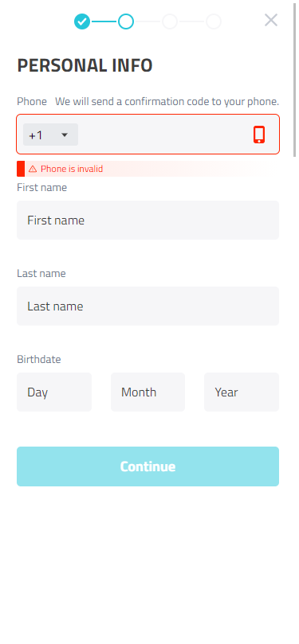Select the current second step circle
The image size is (299, 644).
click(126, 21)
